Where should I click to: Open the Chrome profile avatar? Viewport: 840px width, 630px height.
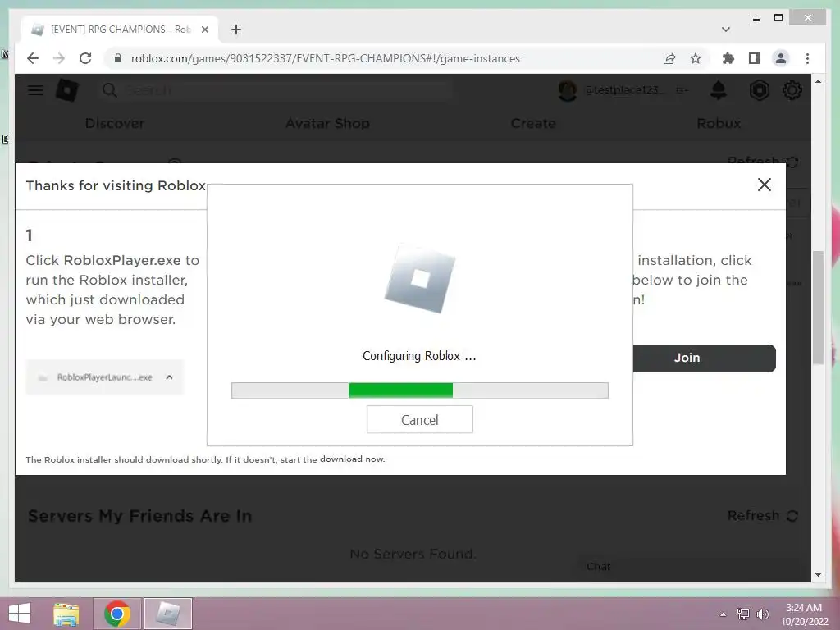pos(781,58)
